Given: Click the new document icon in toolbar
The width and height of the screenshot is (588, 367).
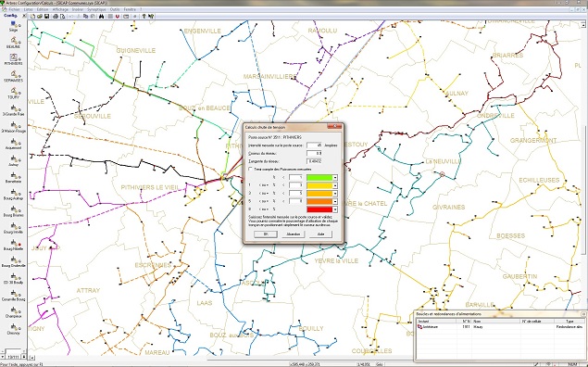Looking at the screenshot, I should 33,16.
